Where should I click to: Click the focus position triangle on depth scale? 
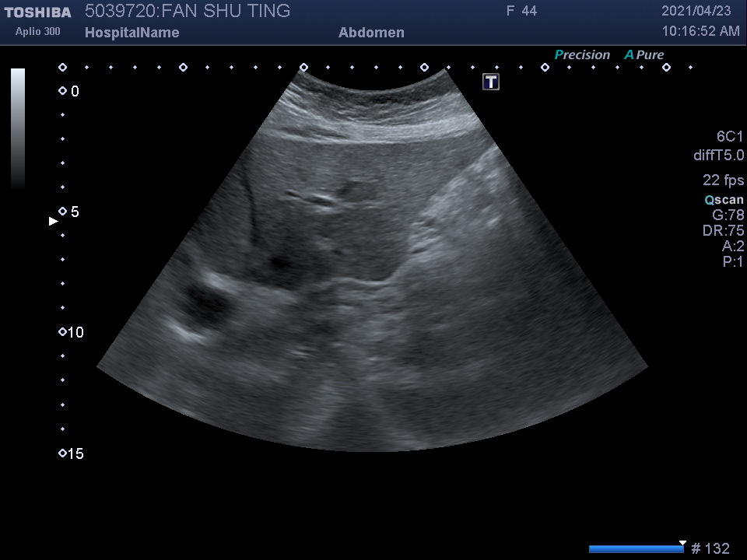pos(54,222)
